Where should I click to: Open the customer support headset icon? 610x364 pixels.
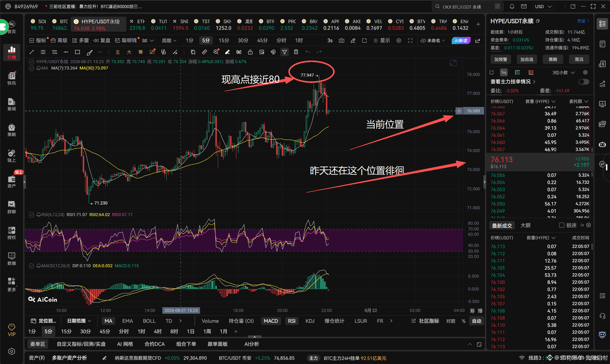coord(602,316)
